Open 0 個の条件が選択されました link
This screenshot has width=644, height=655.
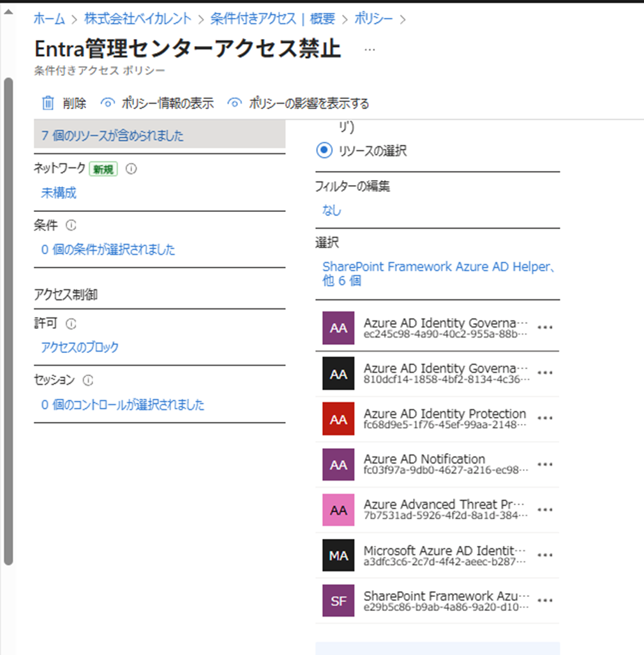108,250
